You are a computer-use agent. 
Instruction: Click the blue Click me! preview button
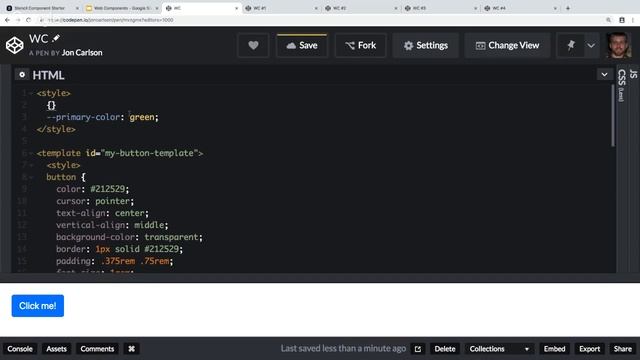click(38, 306)
